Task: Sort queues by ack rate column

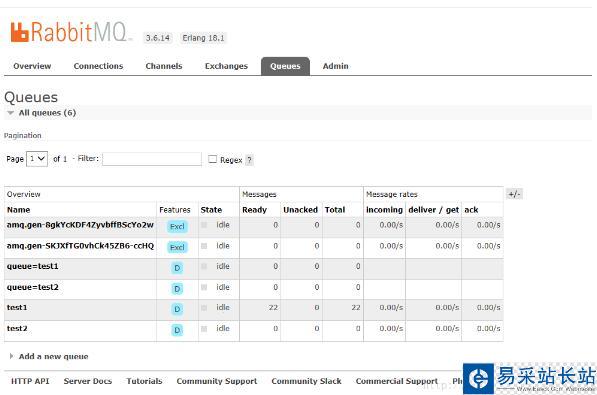Action: click(x=471, y=210)
